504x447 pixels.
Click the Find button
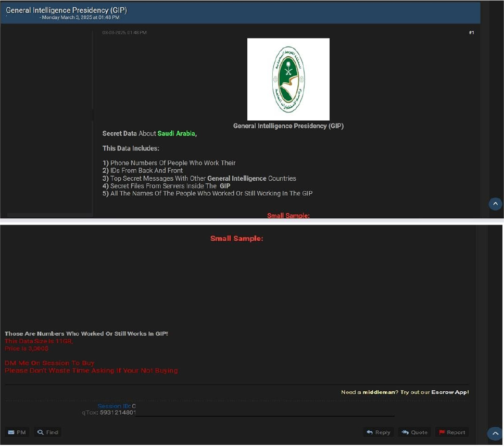click(47, 432)
